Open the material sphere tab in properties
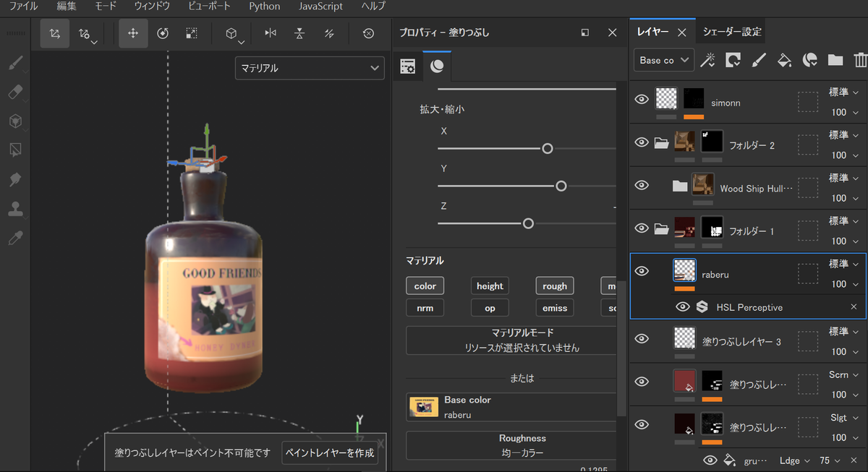The image size is (868, 472). (x=437, y=66)
